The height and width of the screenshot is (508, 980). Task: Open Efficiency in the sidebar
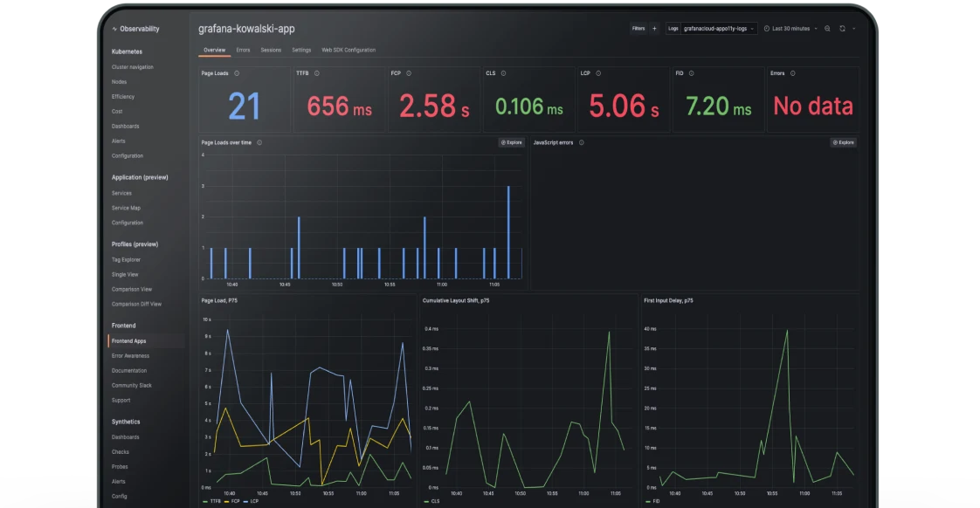click(x=123, y=97)
